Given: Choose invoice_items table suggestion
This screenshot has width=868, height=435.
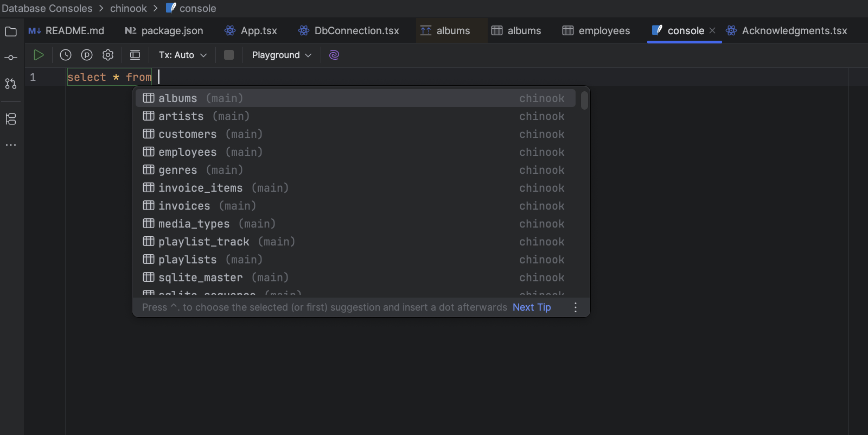Looking at the screenshot, I should coord(355,188).
